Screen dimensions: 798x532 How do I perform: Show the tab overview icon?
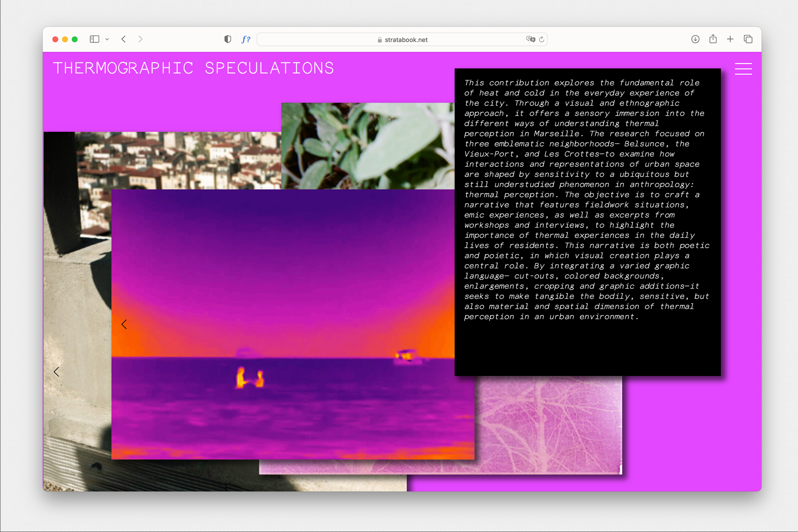pos(748,39)
